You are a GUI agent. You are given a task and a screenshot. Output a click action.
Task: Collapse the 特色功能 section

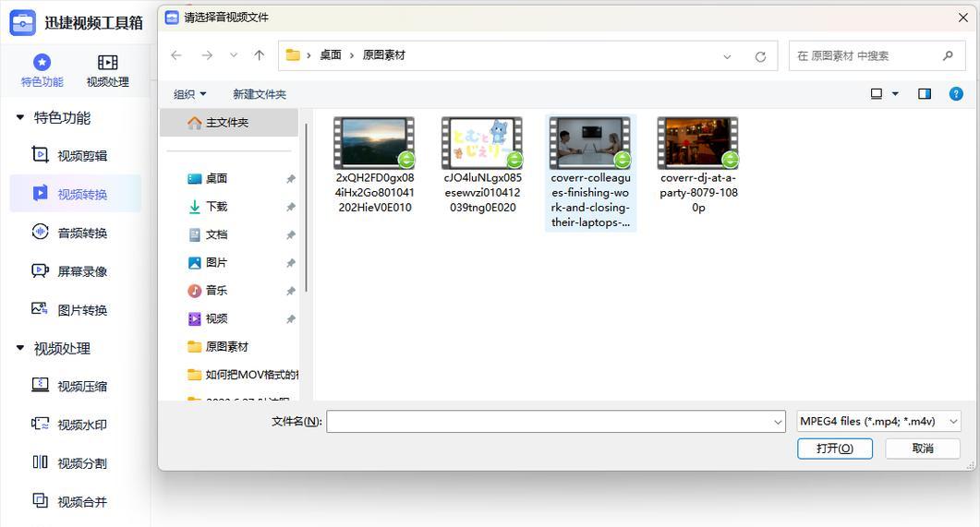pos(20,117)
